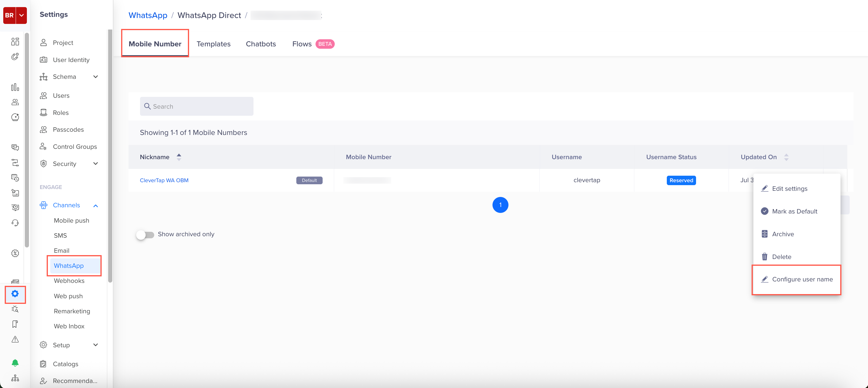Click the percent badge icon in the rail
The height and width of the screenshot is (388, 868).
pyautogui.click(x=15, y=253)
